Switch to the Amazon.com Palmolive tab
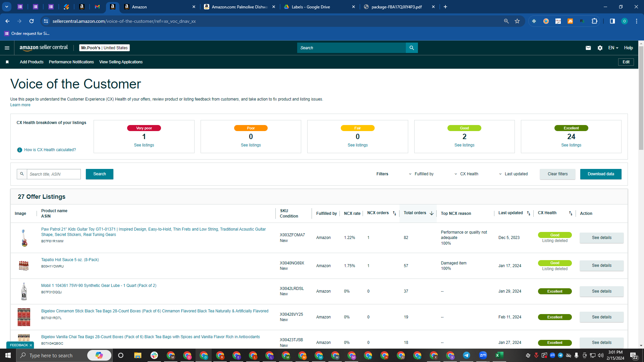Image resolution: width=644 pixels, height=362 pixels. pos(239,7)
